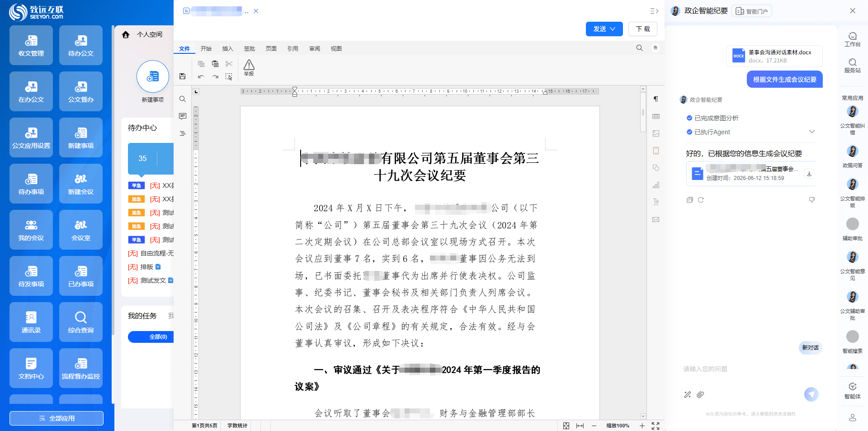
Task: Switch to the 视图 ribbon tab
Action: [x=336, y=48]
